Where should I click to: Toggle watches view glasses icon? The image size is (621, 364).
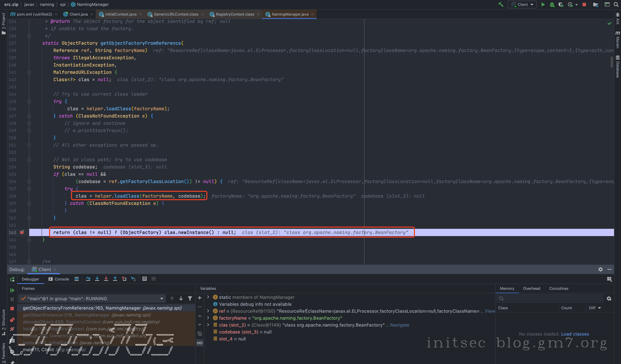pos(200,343)
